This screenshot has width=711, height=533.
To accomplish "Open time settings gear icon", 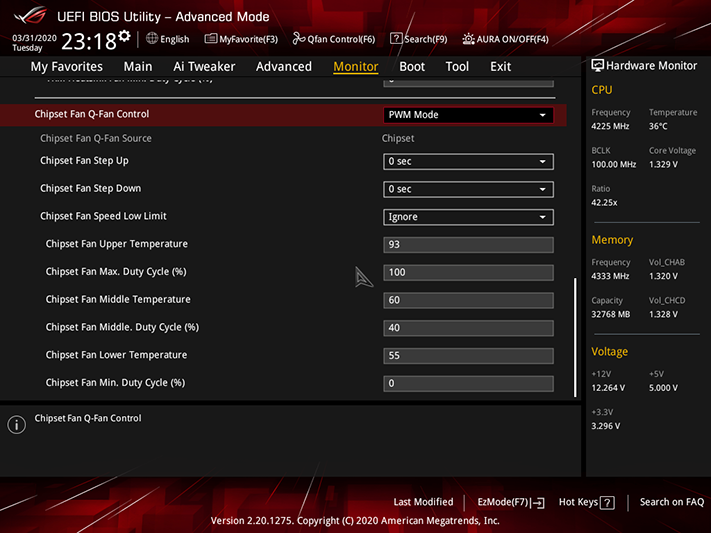I will pyautogui.click(x=124, y=36).
